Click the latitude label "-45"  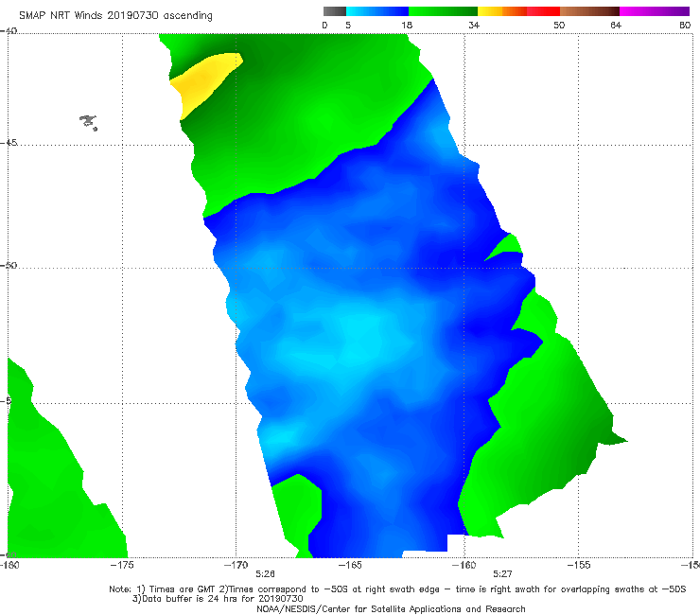[x=9, y=143]
